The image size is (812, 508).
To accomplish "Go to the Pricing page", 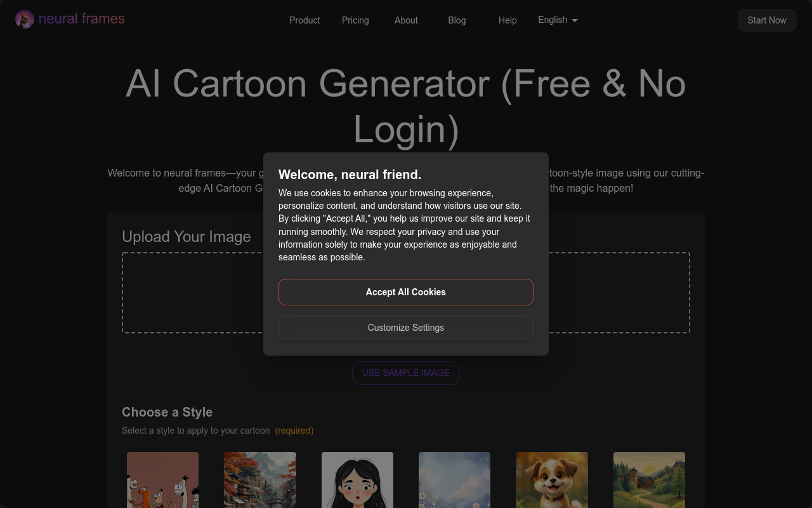I will 355,20.
